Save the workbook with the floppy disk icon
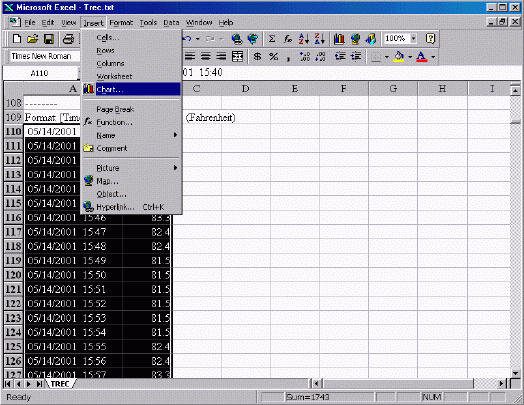The image size is (524, 405). click(x=49, y=39)
